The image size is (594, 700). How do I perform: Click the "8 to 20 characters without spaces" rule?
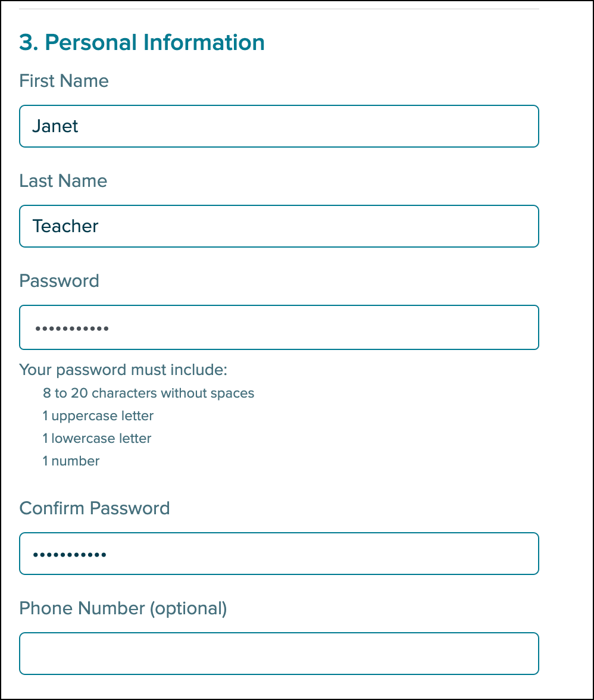tap(148, 393)
